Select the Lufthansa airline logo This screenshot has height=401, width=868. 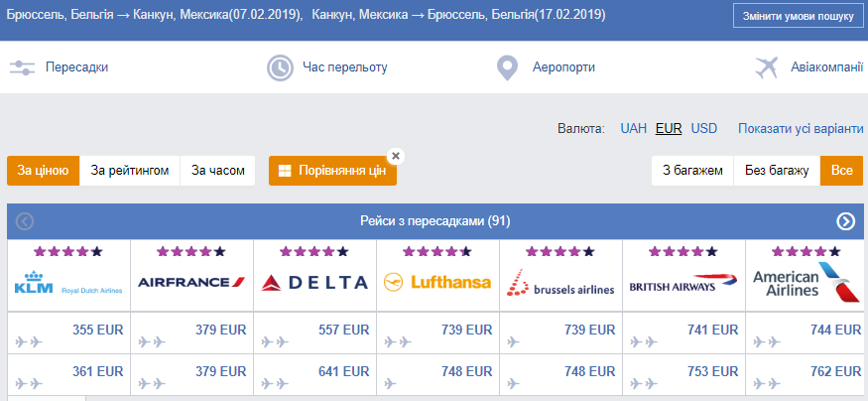pyautogui.click(x=437, y=283)
